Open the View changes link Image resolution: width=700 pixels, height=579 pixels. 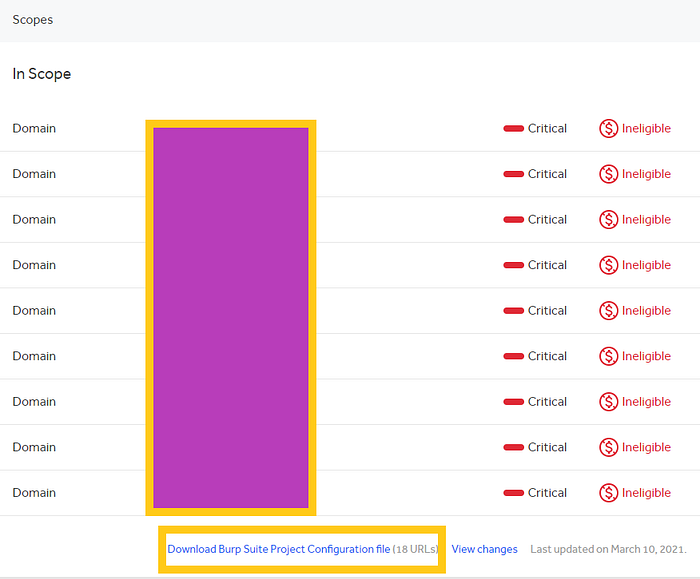(484, 549)
